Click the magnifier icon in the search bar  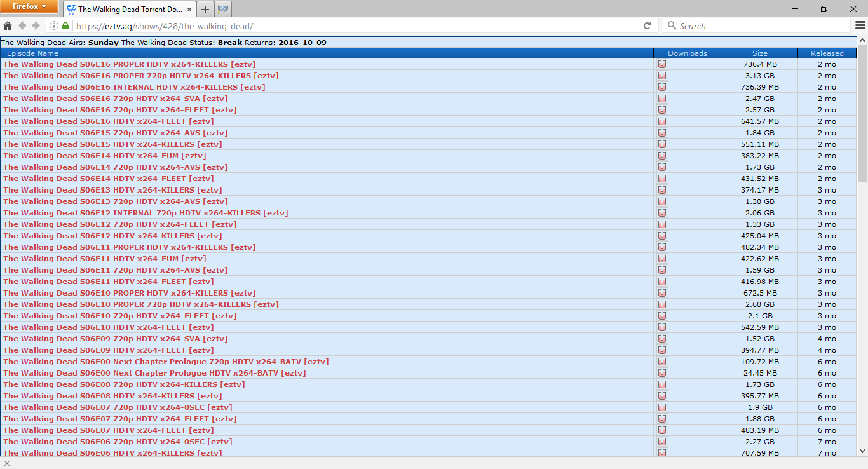coord(672,25)
